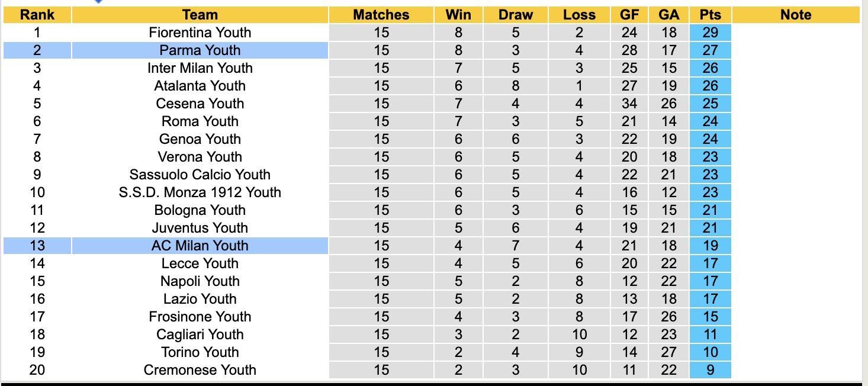This screenshot has height=386, width=868.
Task: Click Fiorentina Youth's 29 points cell
Action: point(710,33)
